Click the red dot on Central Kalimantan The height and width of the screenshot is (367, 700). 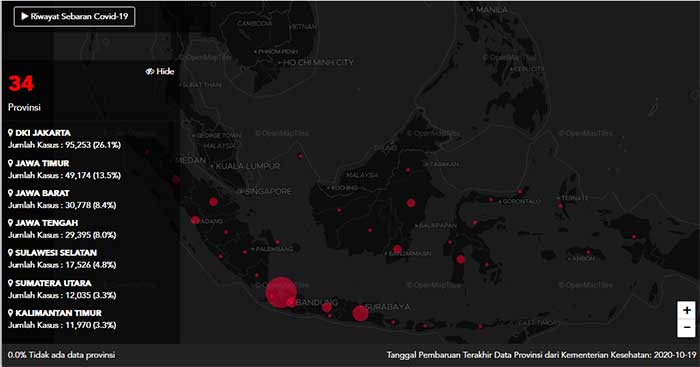point(370,230)
